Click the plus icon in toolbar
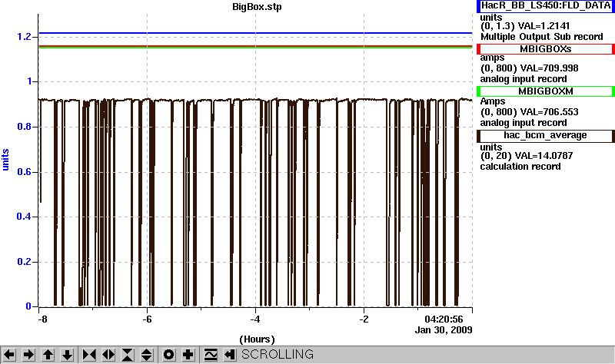This screenshot has height=364, width=615. [x=188, y=355]
